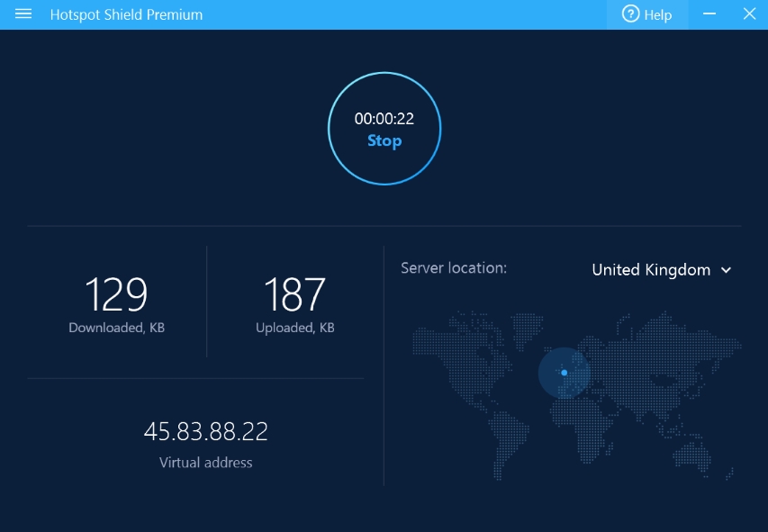The width and height of the screenshot is (768, 532).
Task: Click the chevron next to United Kingdom
Action: 726,270
